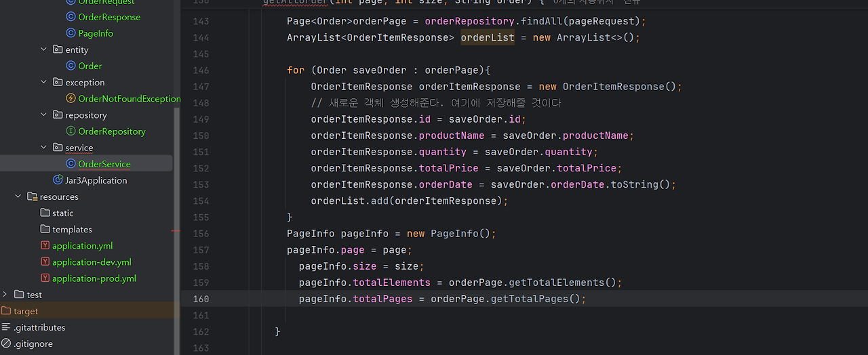The image size is (868, 355).
Task: Select the templates folder
Action: [x=72, y=229]
